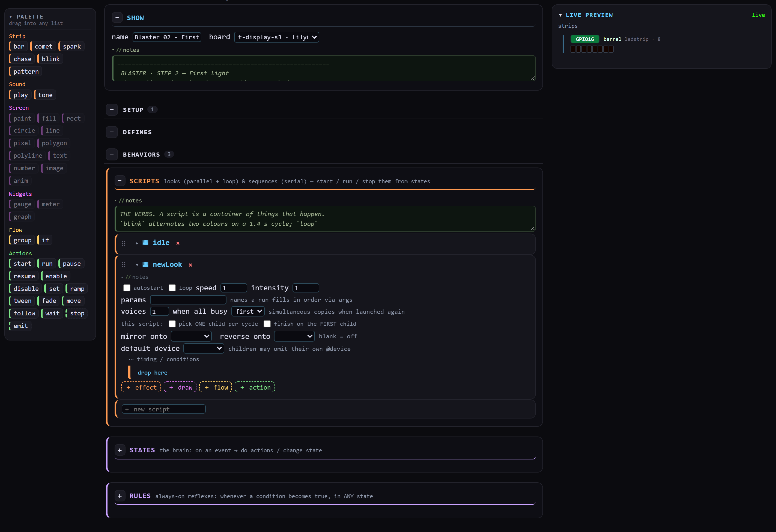The height and width of the screenshot is (532, 776).
Task: Select the paint screen palette block
Action: [x=22, y=118]
